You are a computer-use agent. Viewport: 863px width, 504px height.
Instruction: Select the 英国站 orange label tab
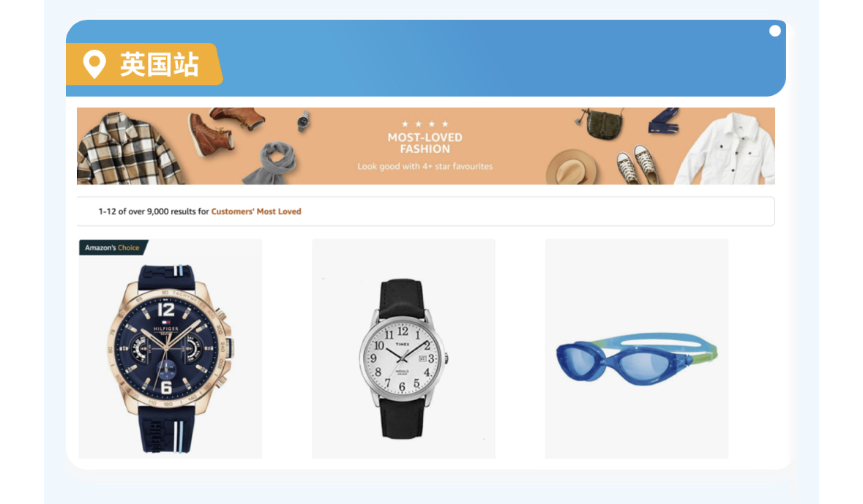click(144, 64)
